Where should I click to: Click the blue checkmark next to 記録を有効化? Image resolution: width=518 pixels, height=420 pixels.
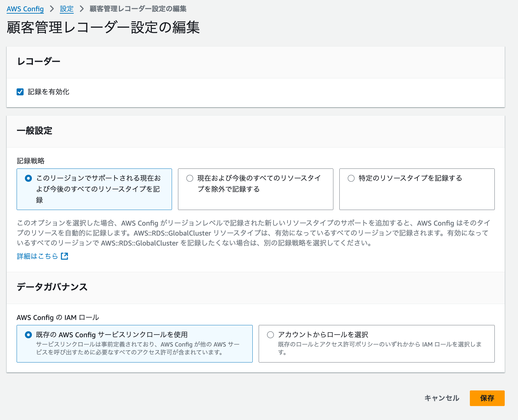coord(20,92)
